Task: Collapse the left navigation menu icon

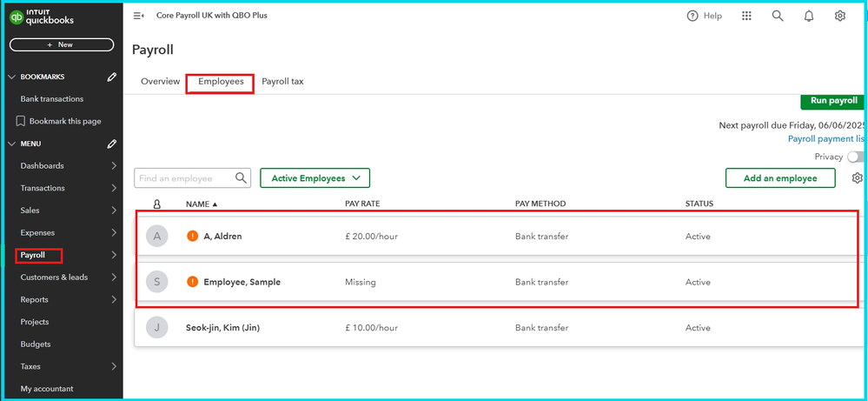Action: (x=138, y=16)
